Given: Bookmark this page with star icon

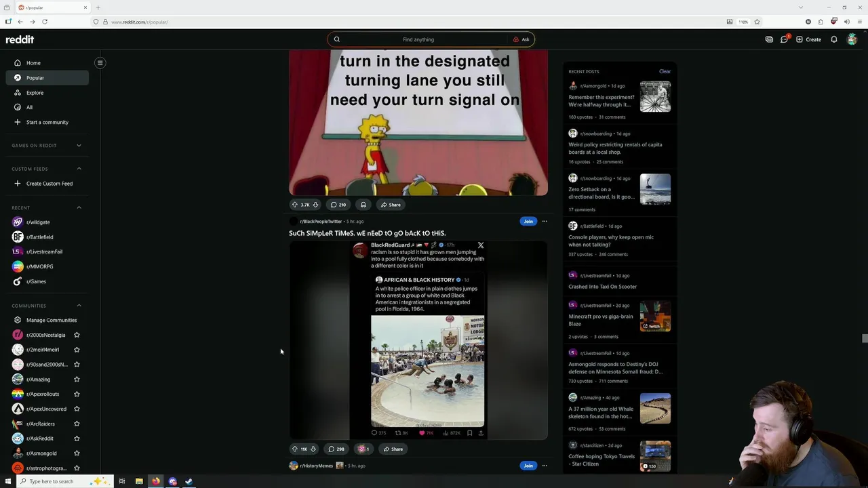Looking at the screenshot, I should click(757, 22).
